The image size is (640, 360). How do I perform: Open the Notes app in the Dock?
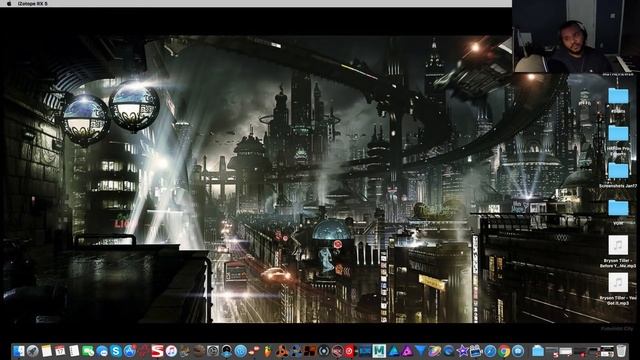pyautogui.click(x=47, y=351)
